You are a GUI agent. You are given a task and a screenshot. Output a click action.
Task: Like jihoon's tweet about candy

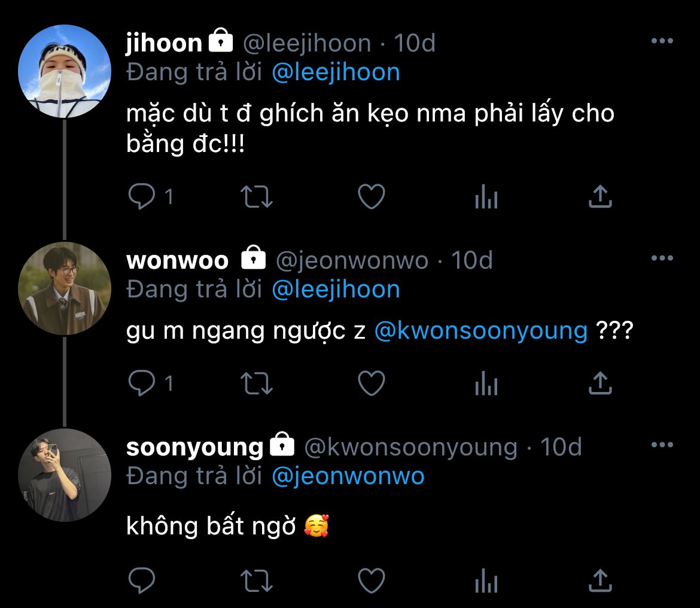tap(371, 197)
